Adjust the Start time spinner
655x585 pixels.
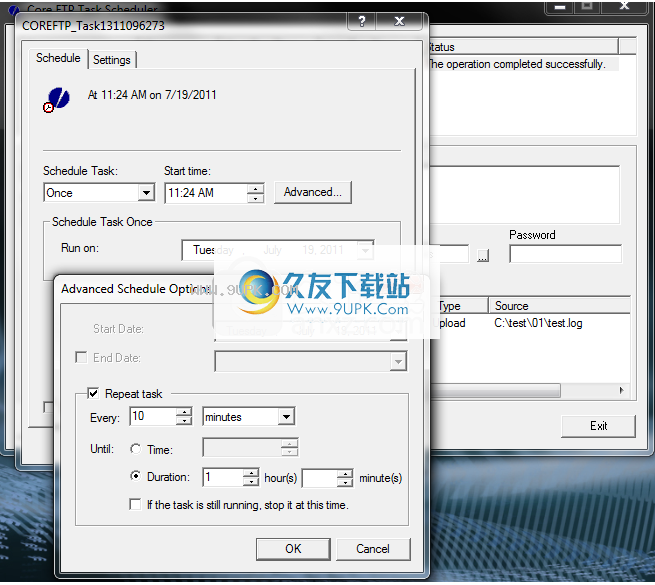click(x=255, y=193)
